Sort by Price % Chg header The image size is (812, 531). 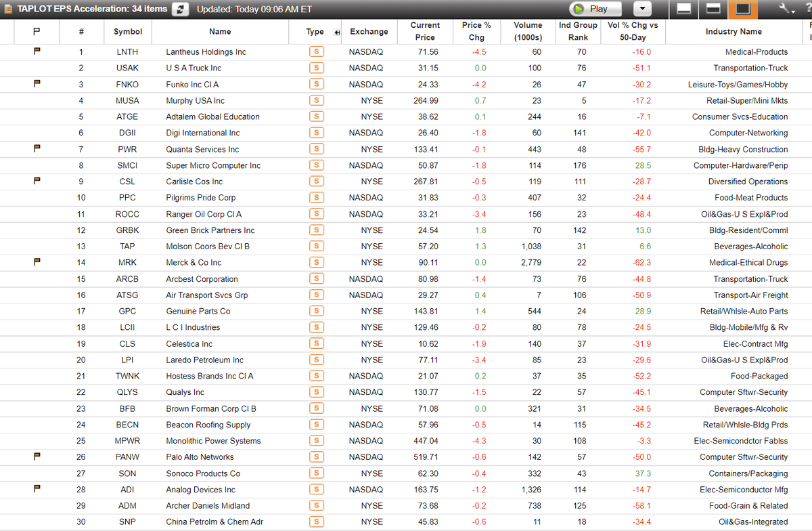476,31
